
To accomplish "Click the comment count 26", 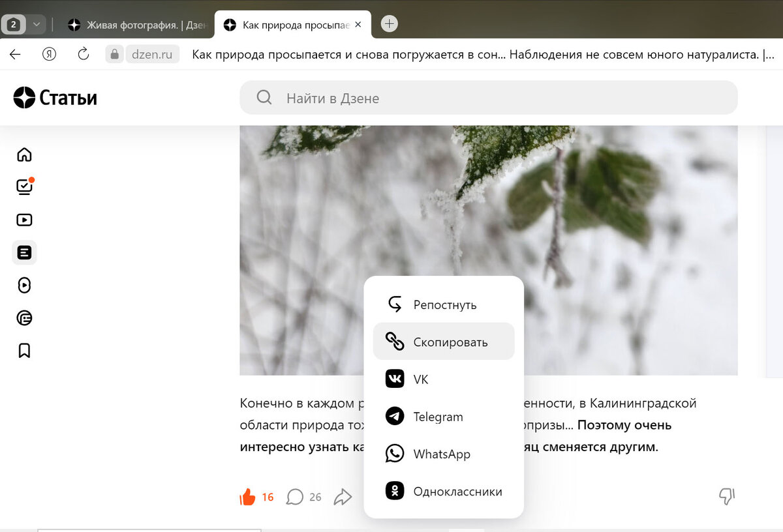I will [x=315, y=497].
